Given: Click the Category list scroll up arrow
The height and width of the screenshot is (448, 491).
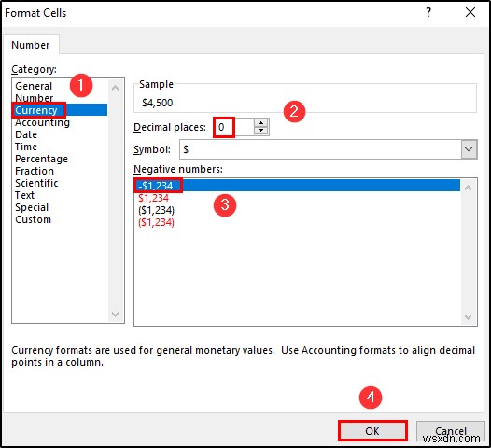Looking at the screenshot, I should click(x=115, y=88).
